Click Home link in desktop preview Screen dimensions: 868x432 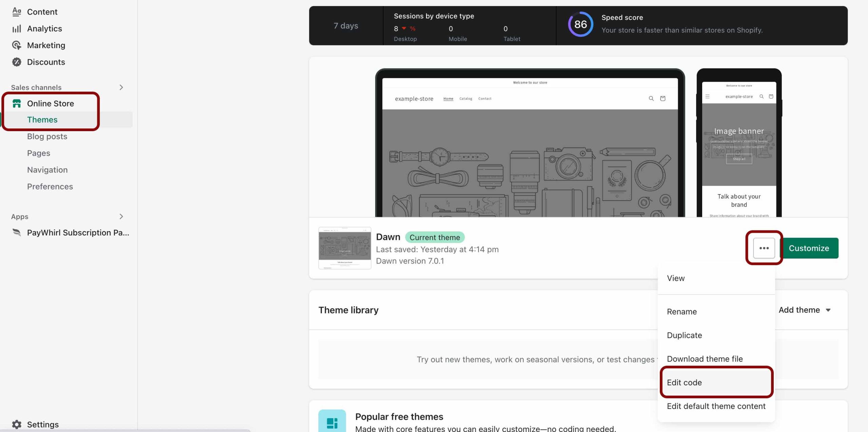coord(448,99)
